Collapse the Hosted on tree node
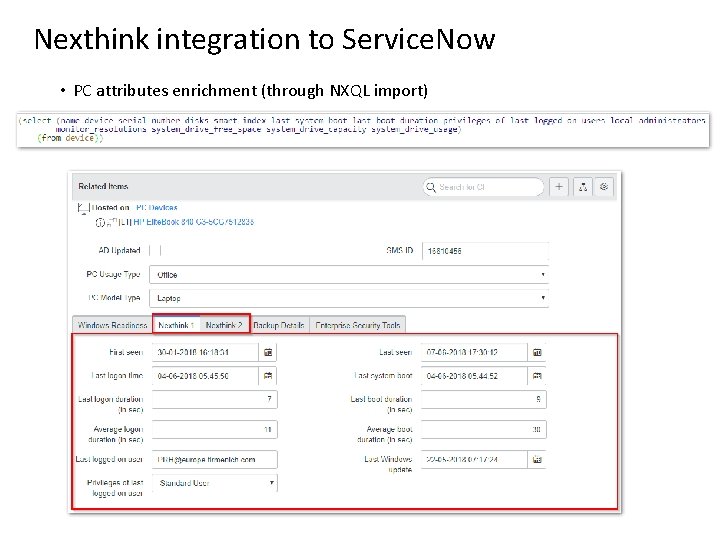Screen dimensions: 720x540 click(82, 208)
